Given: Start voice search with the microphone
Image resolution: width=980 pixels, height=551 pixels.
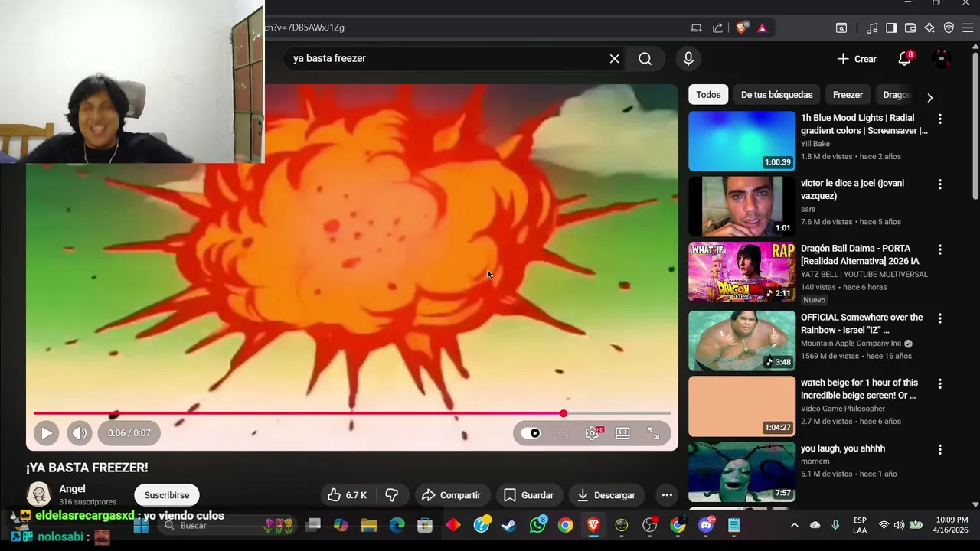Looking at the screenshot, I should 688,58.
